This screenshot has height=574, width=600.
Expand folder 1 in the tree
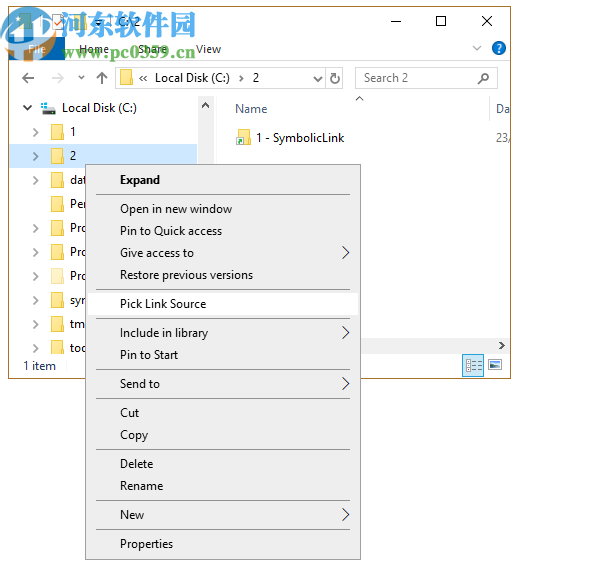point(36,132)
